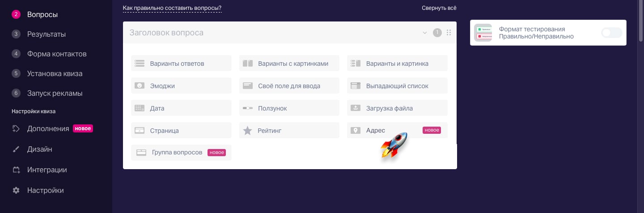The image size is (644, 213).
Task: Click the Настройки gear icon
Action: (x=16, y=190)
